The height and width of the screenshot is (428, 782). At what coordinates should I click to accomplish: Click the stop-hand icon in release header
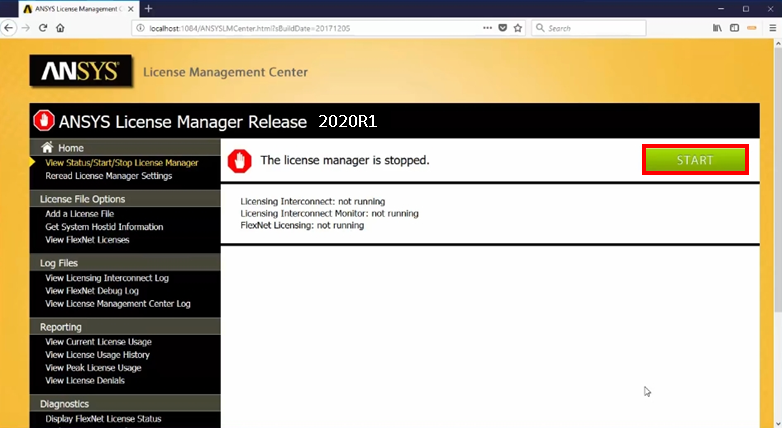(44, 121)
